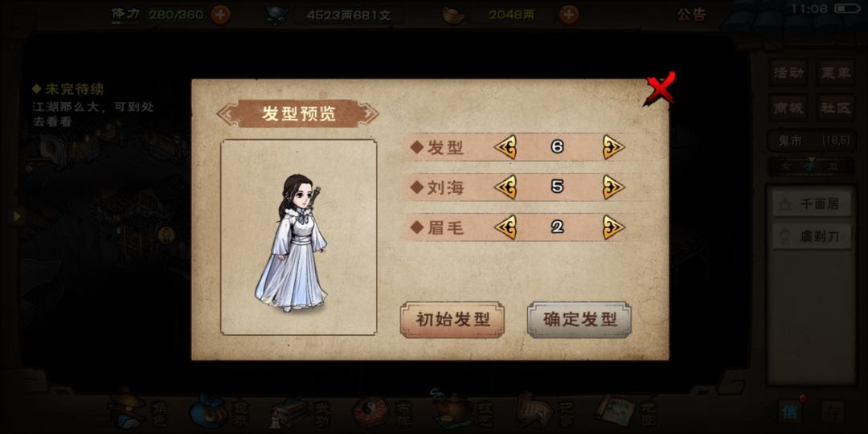Click the right arrow for 发型
The height and width of the screenshot is (434, 868).
point(613,147)
